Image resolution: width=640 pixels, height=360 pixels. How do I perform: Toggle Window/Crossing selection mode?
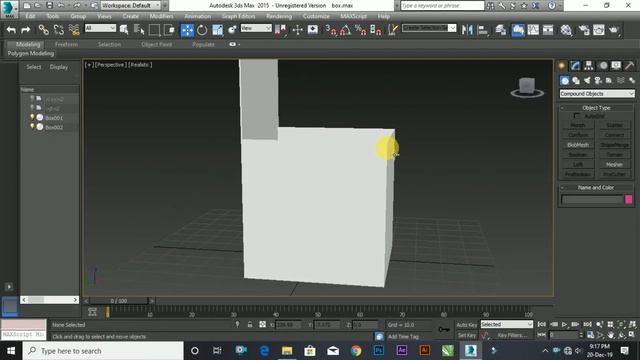[x=169, y=30]
